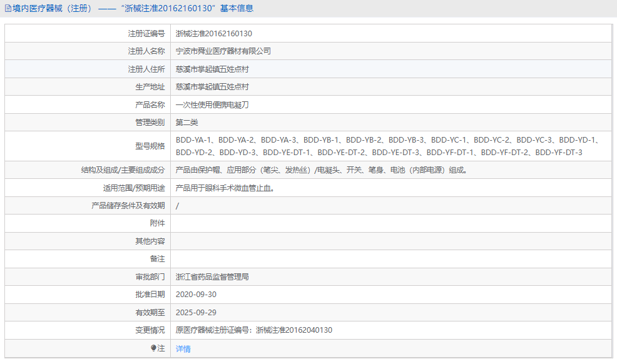Viewport: 617px width, 364px height.
Task: Click the slash in 产品储存条件及有效期 row
Action: (176, 205)
